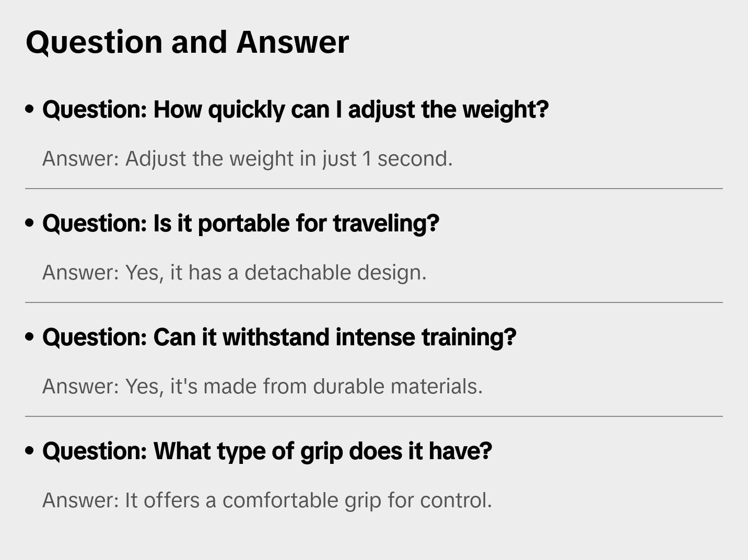Click the bullet before the intense training question

(30, 337)
